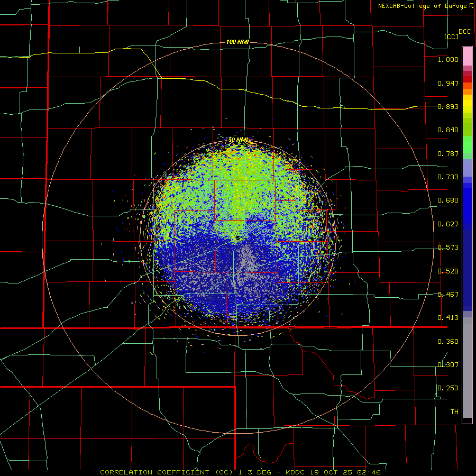Click the KDDC 19 OCT 25 02:46 timestamp
Viewport: 476px width, 476px height.
click(333, 472)
